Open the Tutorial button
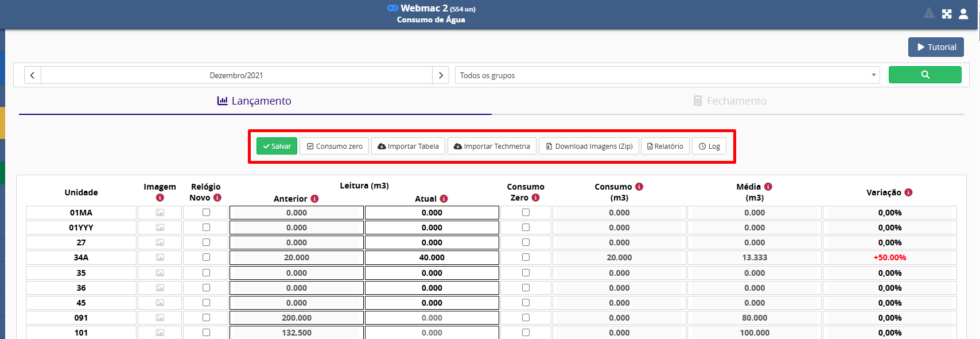Screen dimensions: 980x339 click(936, 47)
